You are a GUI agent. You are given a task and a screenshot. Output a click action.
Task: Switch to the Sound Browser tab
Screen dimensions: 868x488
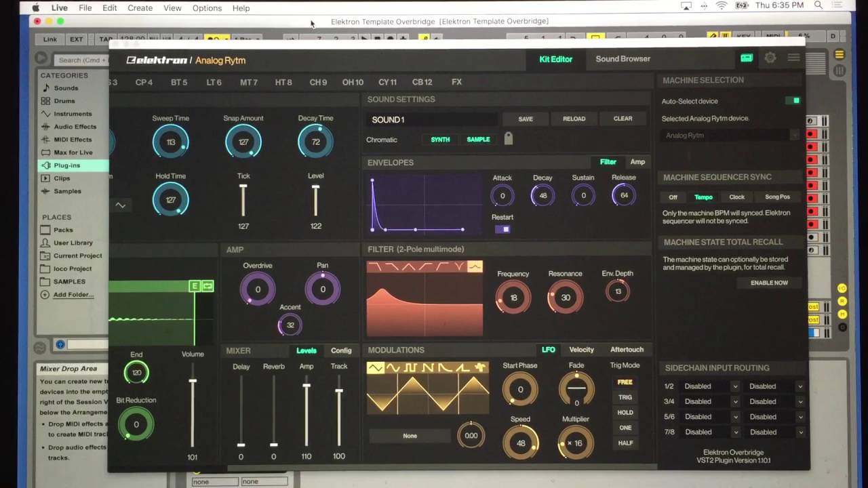pyautogui.click(x=623, y=59)
